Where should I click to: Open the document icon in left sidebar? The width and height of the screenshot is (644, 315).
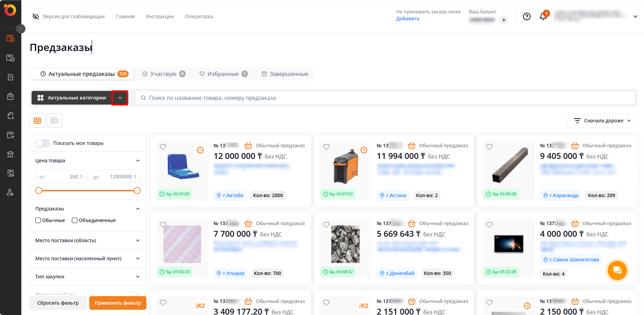click(11, 77)
